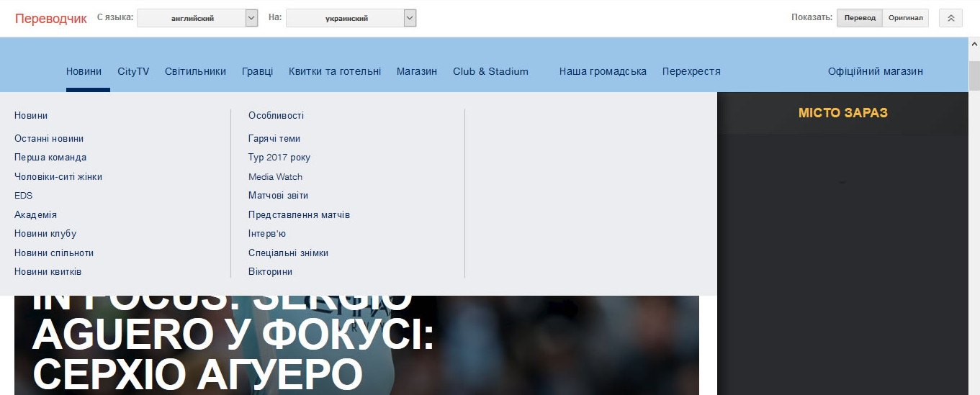Select Перша команда in news submenu
Viewport: 980px width, 395px height.
(50, 158)
